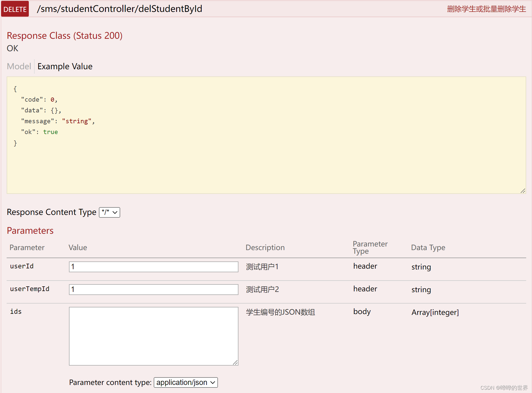Click the Array[integer] data type label
532x393 pixels.
(435, 312)
